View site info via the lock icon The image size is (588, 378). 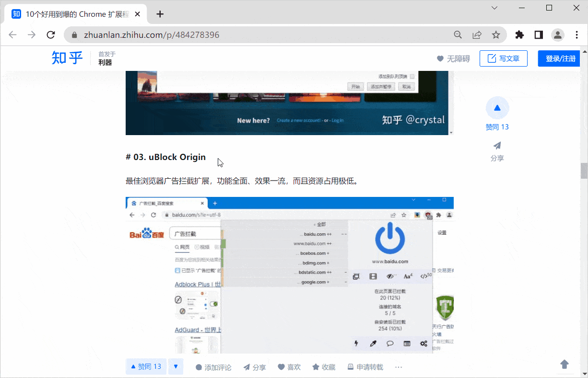74,35
